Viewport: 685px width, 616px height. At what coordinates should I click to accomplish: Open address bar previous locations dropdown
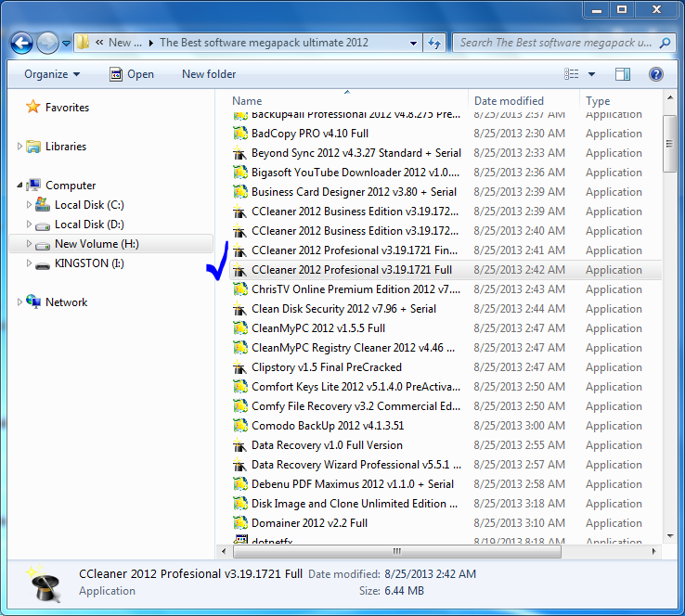click(413, 44)
